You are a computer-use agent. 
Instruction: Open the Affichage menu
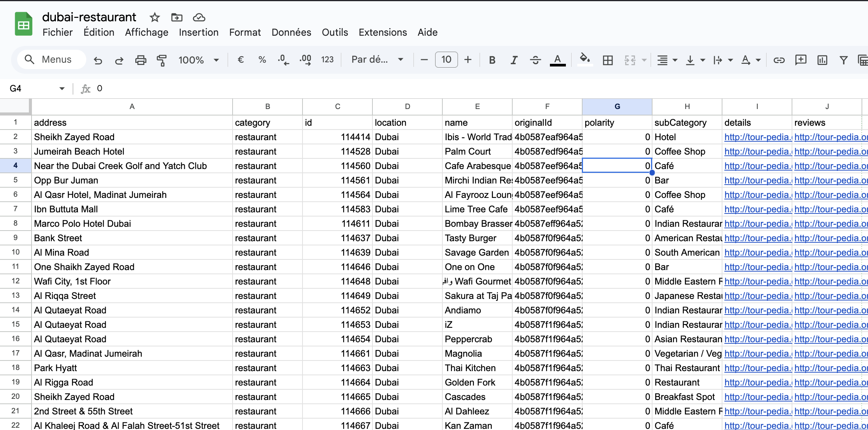pyautogui.click(x=147, y=32)
